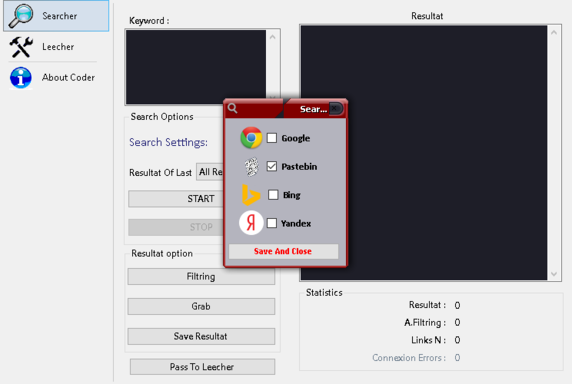Uncheck the Pastebin checkbox
The height and width of the screenshot is (384, 572).
tap(272, 166)
